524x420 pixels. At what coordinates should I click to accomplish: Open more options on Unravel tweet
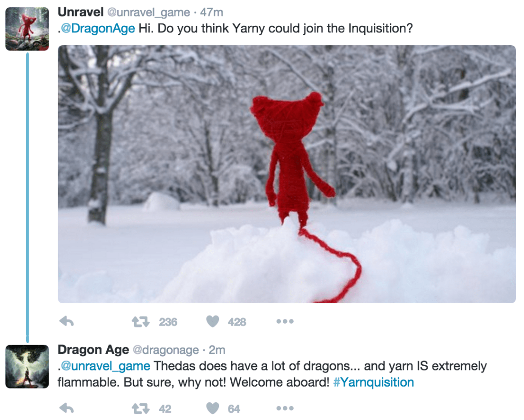pos(285,321)
